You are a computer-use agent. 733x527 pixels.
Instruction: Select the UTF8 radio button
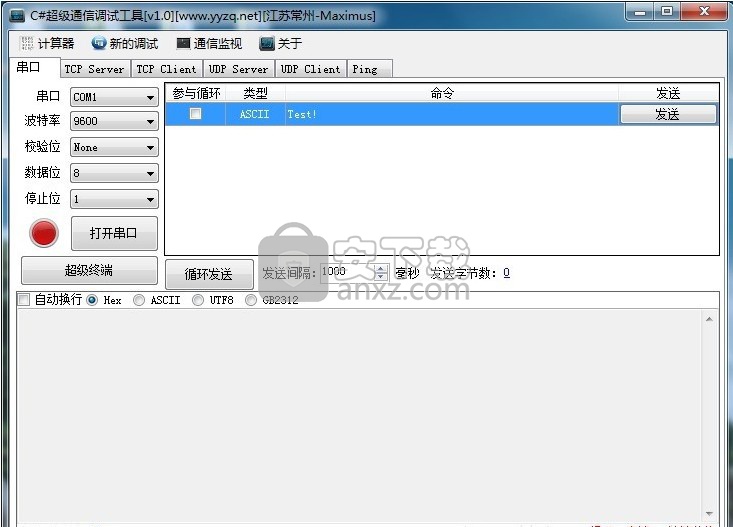coord(198,300)
